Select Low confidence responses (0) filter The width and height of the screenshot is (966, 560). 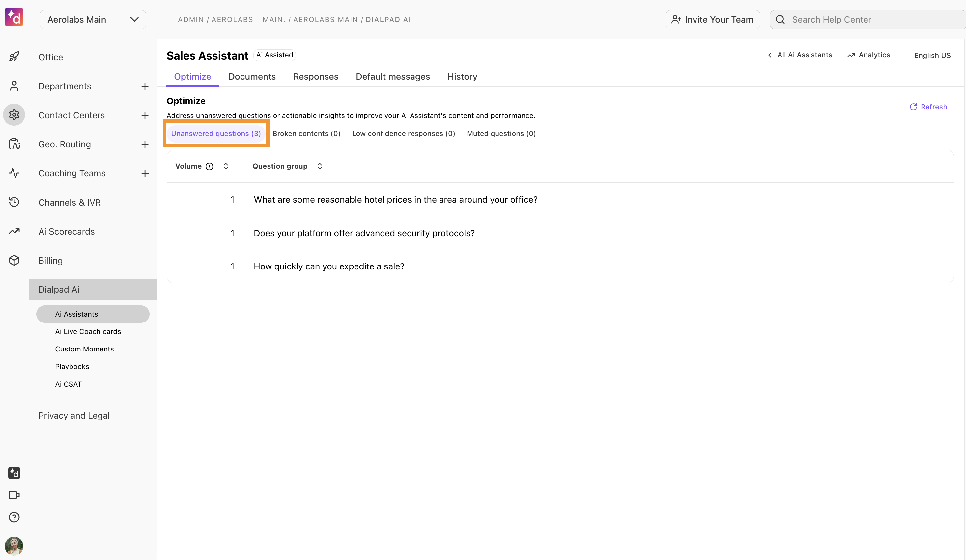click(x=403, y=133)
